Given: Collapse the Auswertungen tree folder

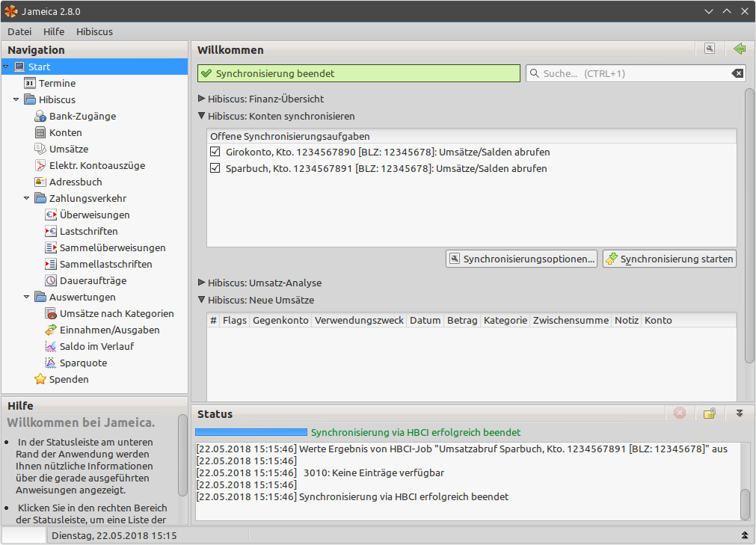Looking at the screenshot, I should tap(26, 297).
